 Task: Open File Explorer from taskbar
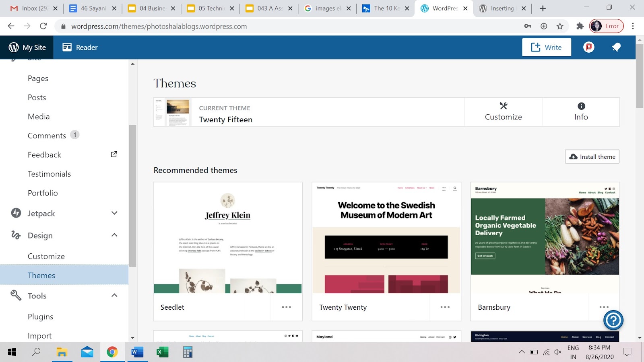click(62, 352)
